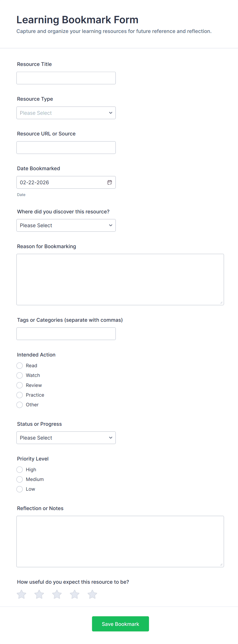Click into the Resource URL or Source field
The height and width of the screenshot is (644, 238).
pos(66,148)
